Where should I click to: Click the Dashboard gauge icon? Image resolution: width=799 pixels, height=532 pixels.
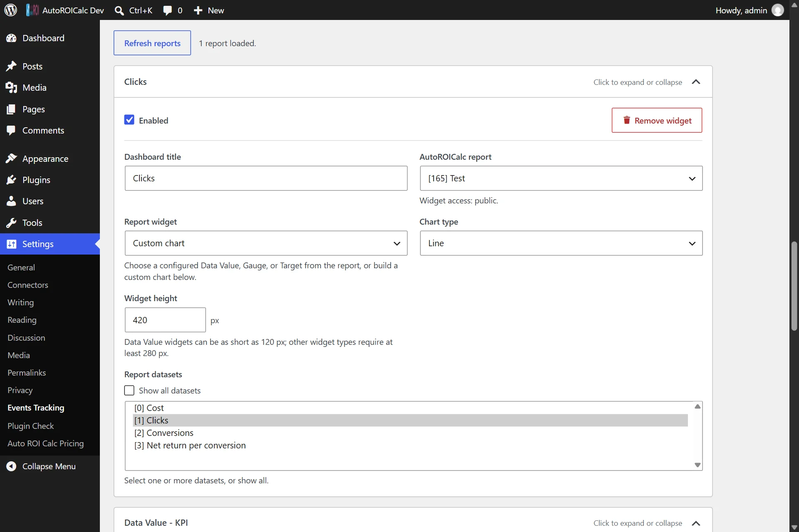(x=11, y=38)
